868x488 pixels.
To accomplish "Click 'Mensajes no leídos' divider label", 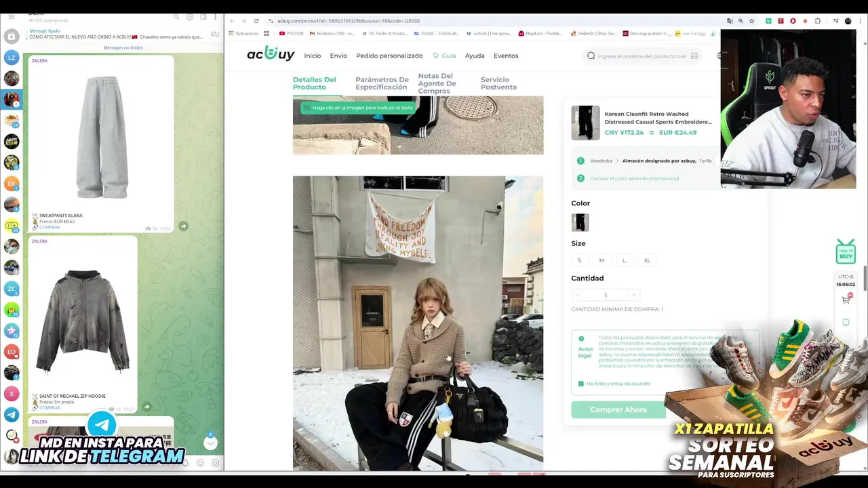I will pos(123,47).
